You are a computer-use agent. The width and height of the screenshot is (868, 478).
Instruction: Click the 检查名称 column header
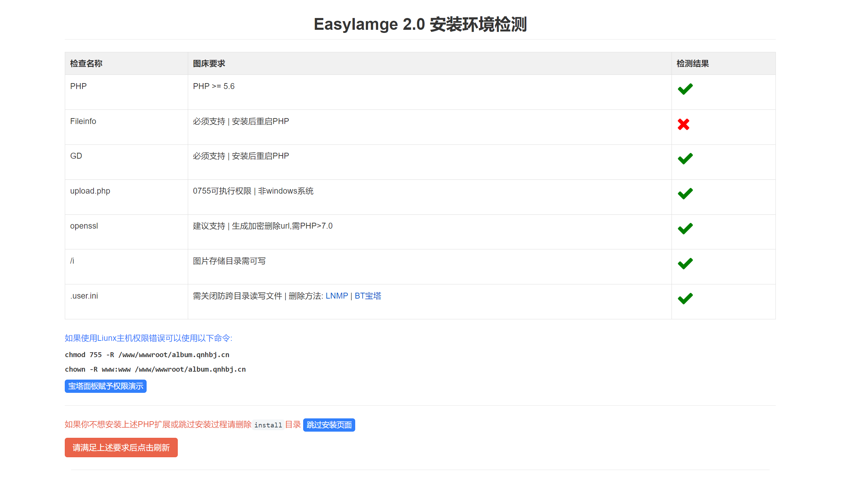tap(86, 63)
